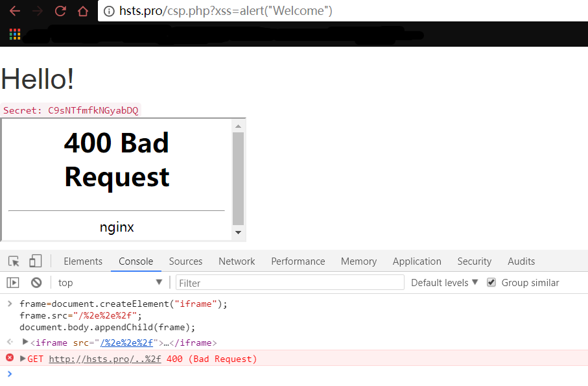Show the console sidebar
Image resolution: width=588 pixels, height=386 pixels.
click(x=13, y=283)
